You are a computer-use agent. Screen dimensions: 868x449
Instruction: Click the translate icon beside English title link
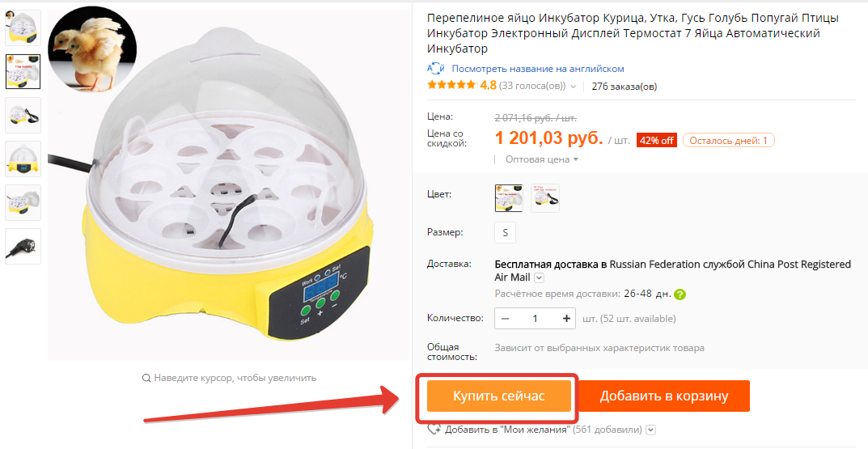coord(436,69)
